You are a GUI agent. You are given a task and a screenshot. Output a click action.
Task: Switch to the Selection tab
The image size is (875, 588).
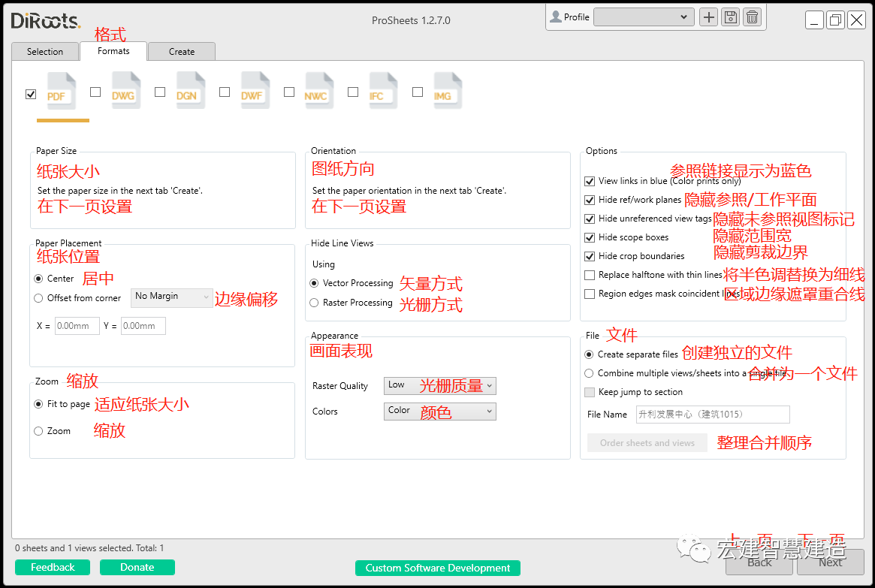coord(44,51)
